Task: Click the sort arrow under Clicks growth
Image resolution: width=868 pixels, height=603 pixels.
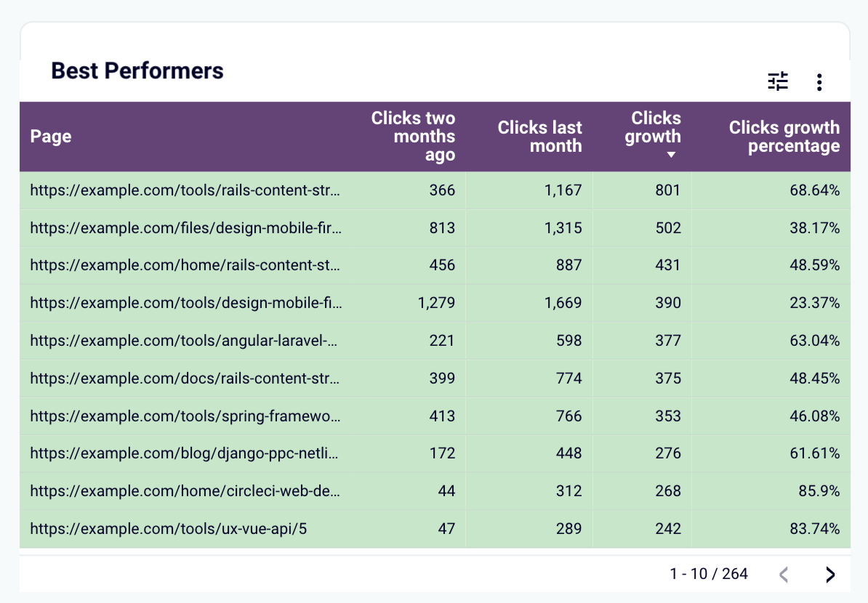Action: click(672, 155)
